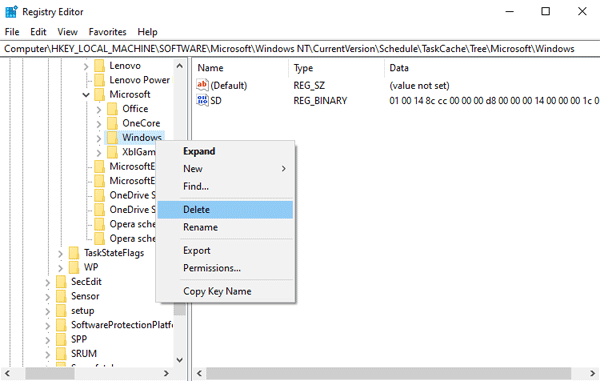
Task: Click the Office folder icon
Action: 112,109
